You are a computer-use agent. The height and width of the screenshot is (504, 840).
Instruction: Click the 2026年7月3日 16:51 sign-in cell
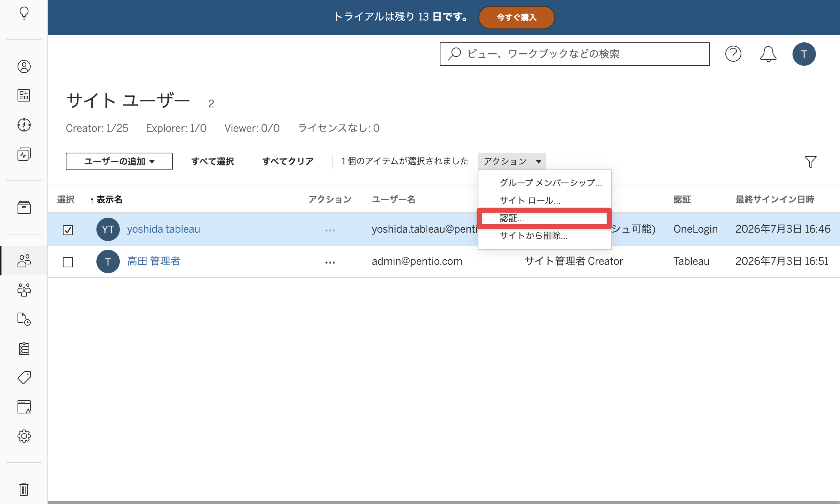point(782,261)
